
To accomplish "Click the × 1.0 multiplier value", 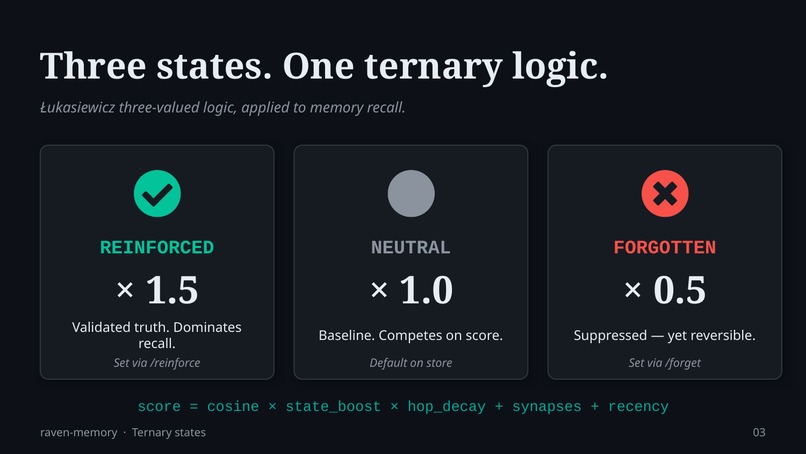I will point(411,290).
